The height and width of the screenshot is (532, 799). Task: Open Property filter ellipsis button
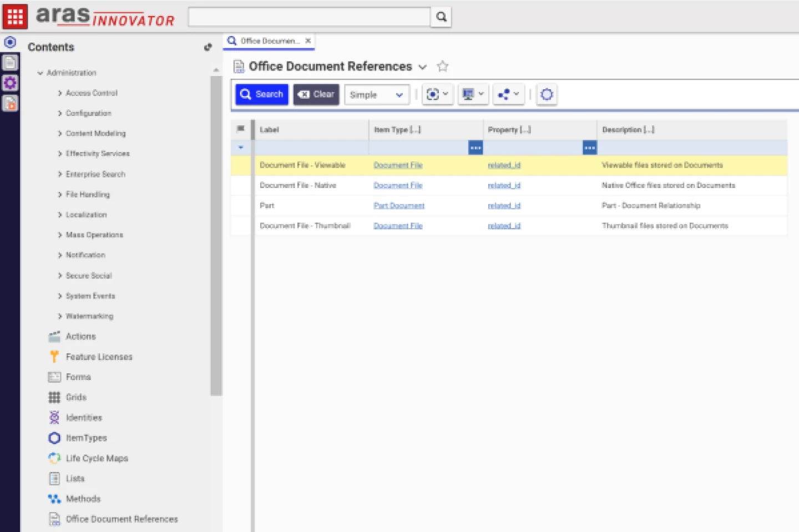coord(590,148)
